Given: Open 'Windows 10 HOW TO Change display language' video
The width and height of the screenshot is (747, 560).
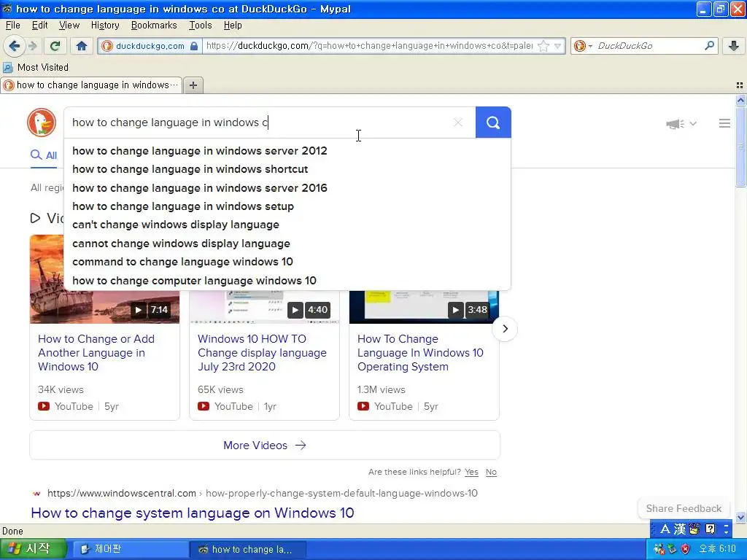Looking at the screenshot, I should pyautogui.click(x=262, y=353).
